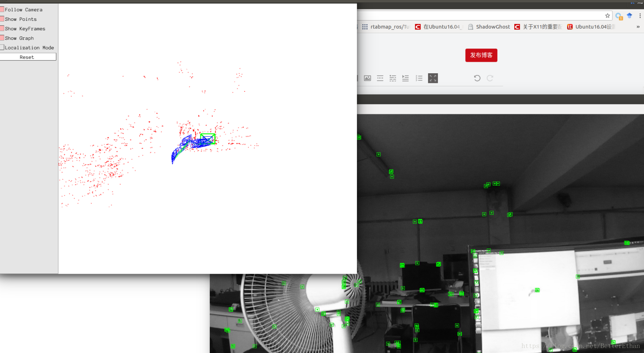Image resolution: width=644 pixels, height=353 pixels.
Task: Open the Ubuntu16.04设置 bookmark
Action: tap(591, 27)
